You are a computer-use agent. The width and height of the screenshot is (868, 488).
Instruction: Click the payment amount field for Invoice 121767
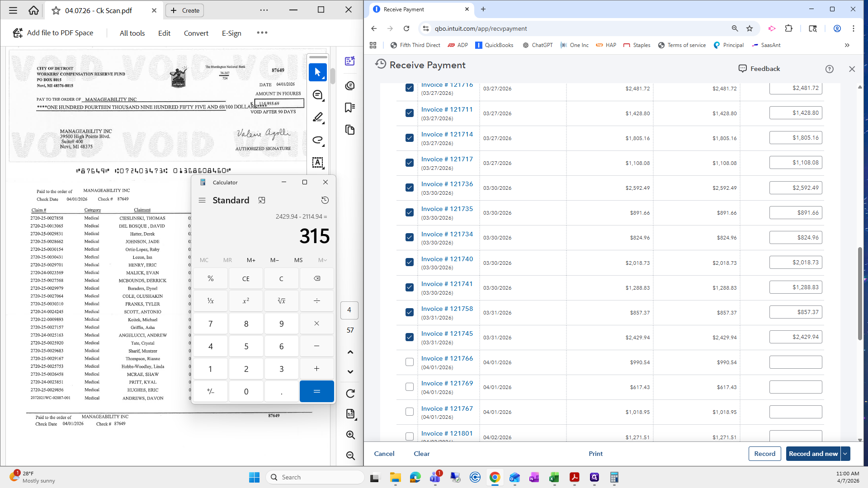click(796, 412)
